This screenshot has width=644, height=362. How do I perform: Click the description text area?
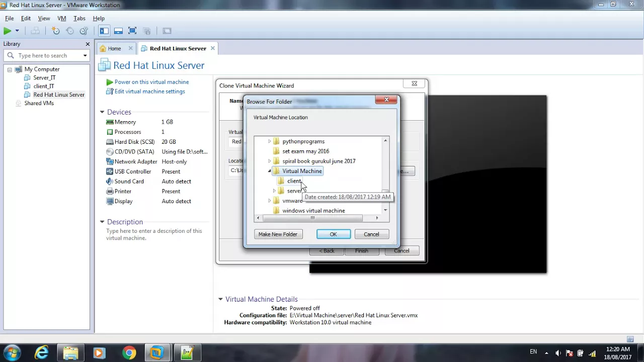[x=154, y=235]
